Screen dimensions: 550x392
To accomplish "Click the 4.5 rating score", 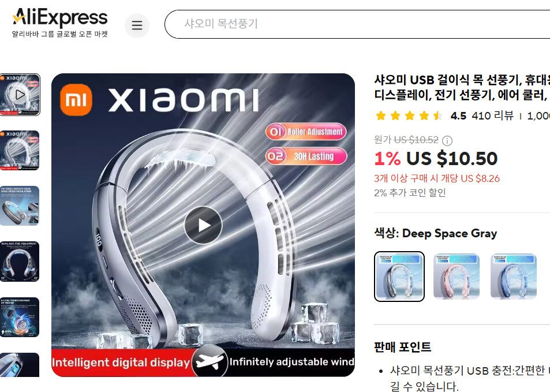I will point(458,116).
